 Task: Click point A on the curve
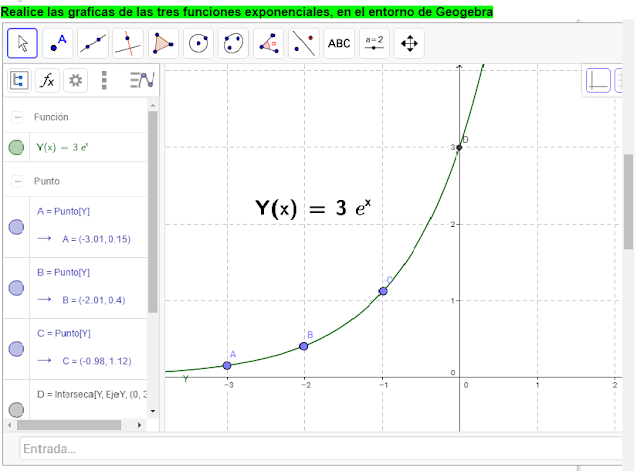(227, 365)
